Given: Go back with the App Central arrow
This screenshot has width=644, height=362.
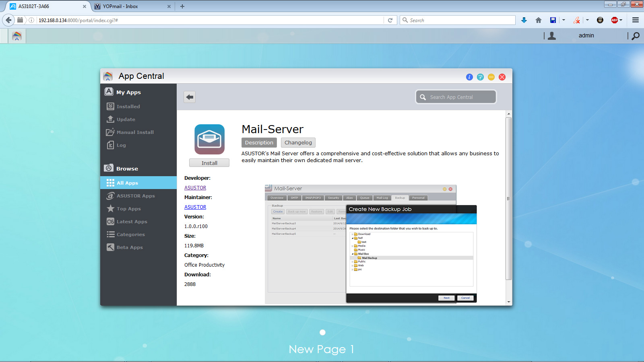Looking at the screenshot, I should [190, 97].
